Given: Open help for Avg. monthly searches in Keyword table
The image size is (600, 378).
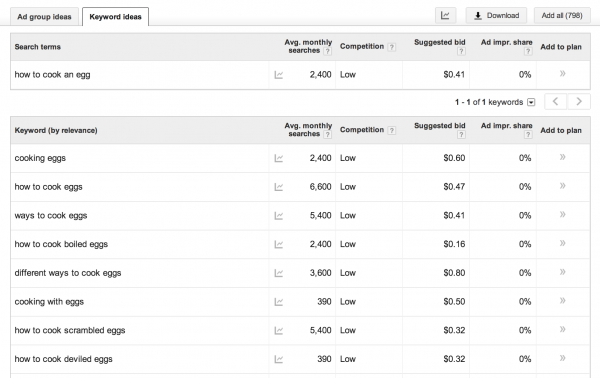Looking at the screenshot, I should 327,135.
